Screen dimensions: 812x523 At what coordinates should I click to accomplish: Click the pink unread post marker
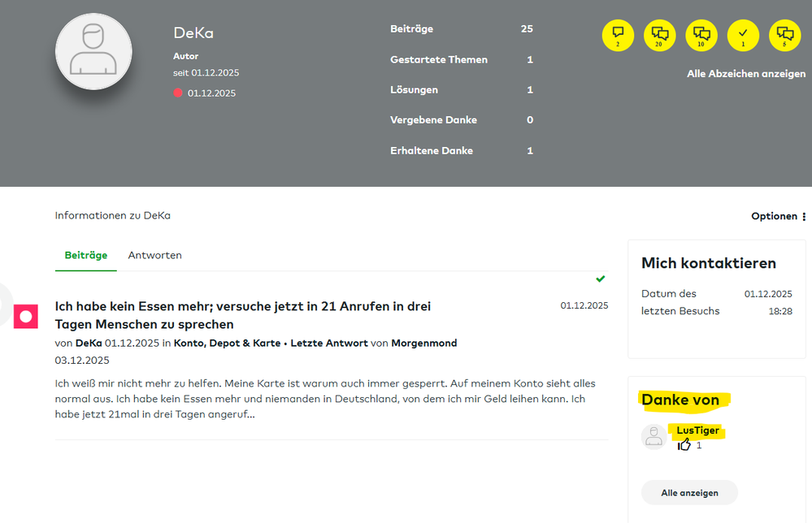(x=26, y=316)
